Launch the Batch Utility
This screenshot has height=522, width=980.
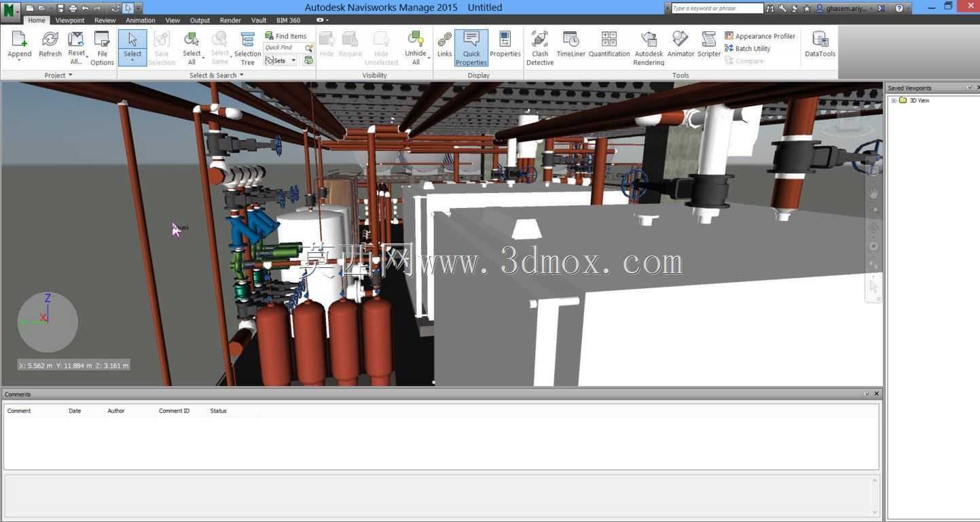coord(747,48)
